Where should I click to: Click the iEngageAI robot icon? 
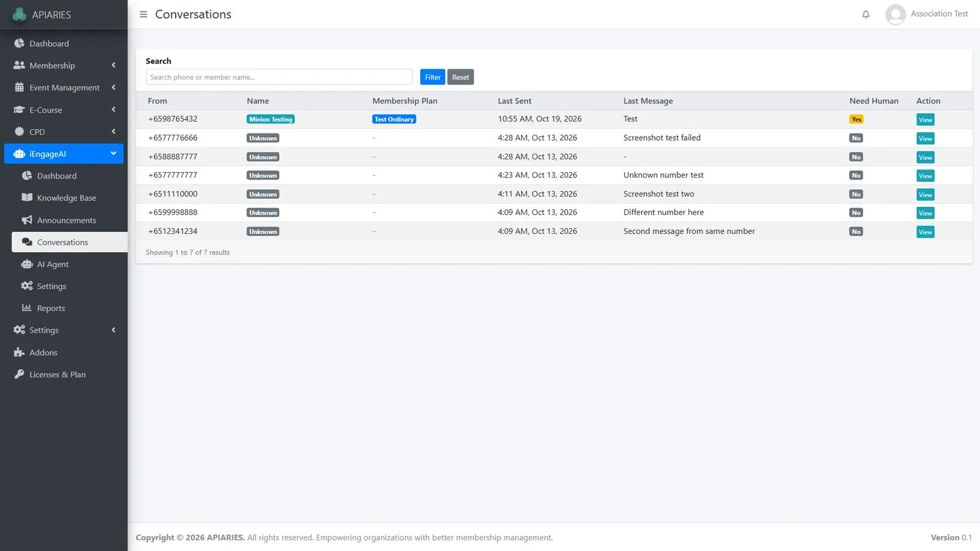[x=19, y=154]
